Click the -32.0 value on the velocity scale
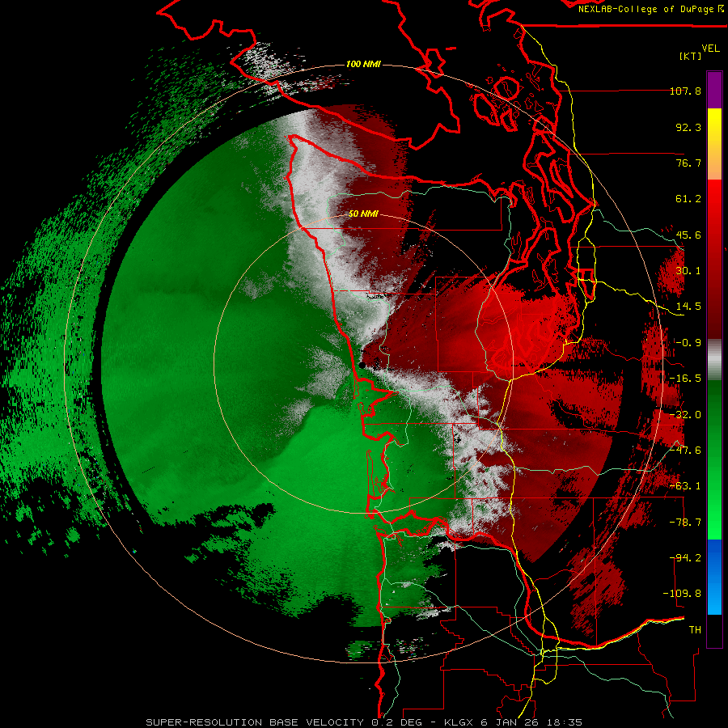This screenshot has height=728, width=728. [685, 415]
